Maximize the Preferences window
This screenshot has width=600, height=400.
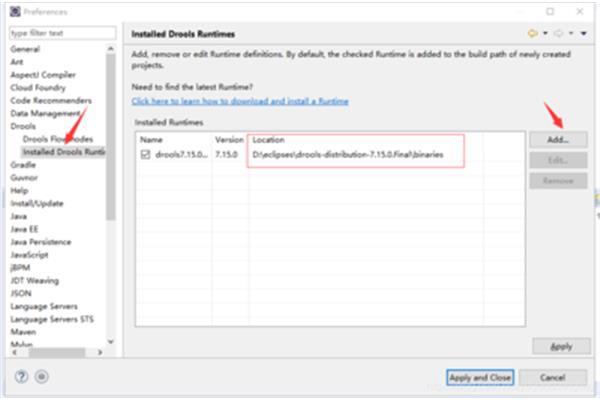[x=550, y=11]
